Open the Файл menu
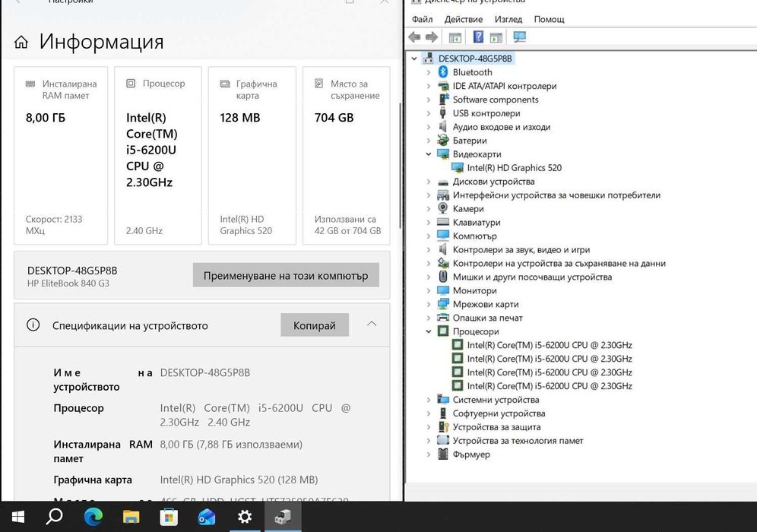 point(422,19)
